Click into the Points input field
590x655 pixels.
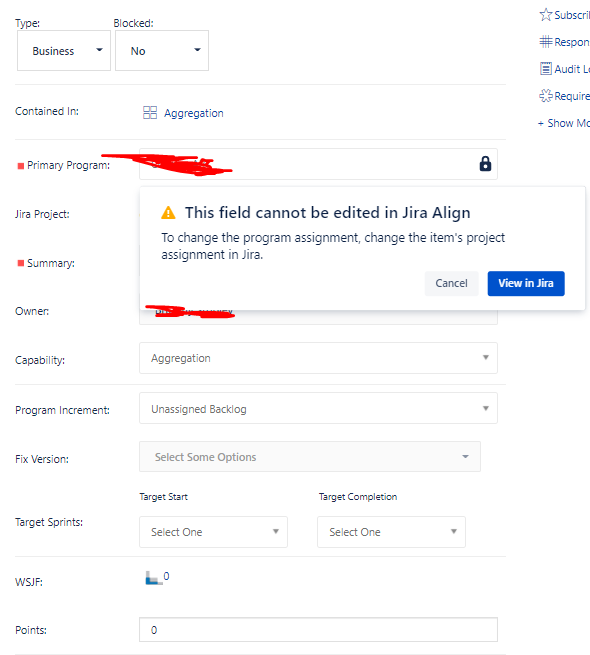[318, 630]
